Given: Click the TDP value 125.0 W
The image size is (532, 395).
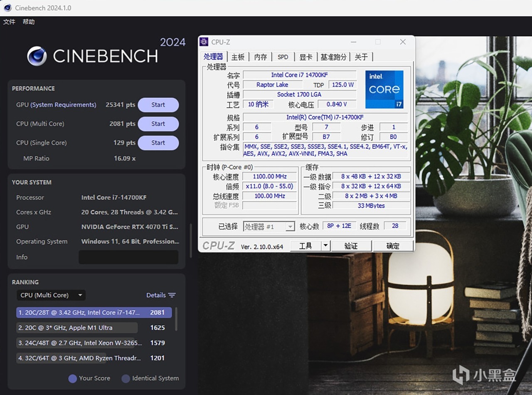Looking at the screenshot, I should pyautogui.click(x=343, y=84).
